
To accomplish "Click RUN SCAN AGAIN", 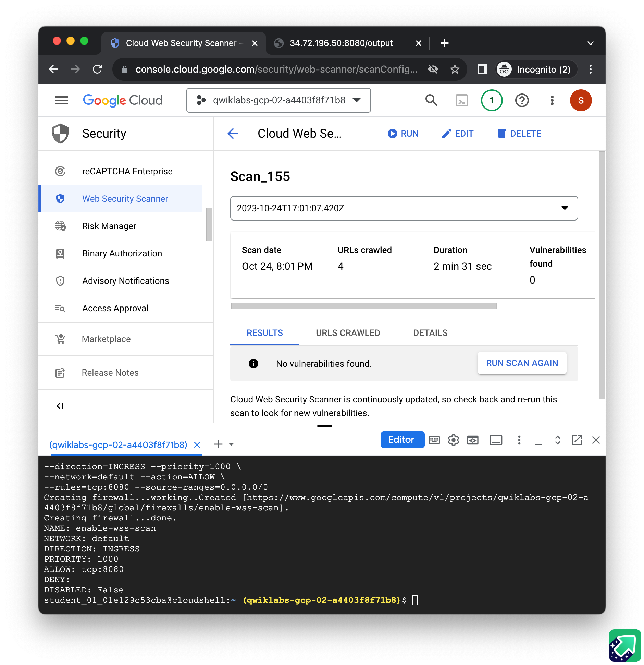I will 522,363.
